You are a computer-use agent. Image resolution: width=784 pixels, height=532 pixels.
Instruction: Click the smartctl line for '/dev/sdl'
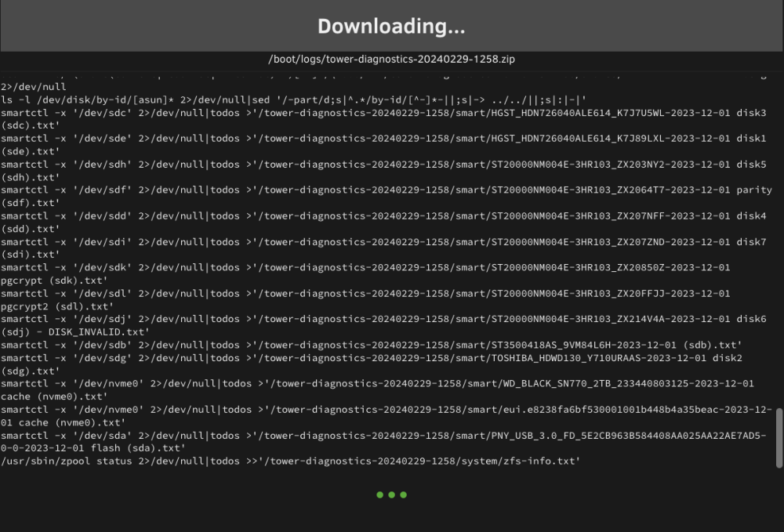(x=365, y=293)
